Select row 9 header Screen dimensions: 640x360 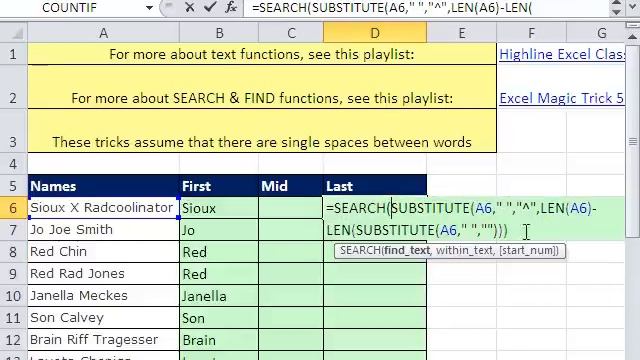(x=13, y=273)
